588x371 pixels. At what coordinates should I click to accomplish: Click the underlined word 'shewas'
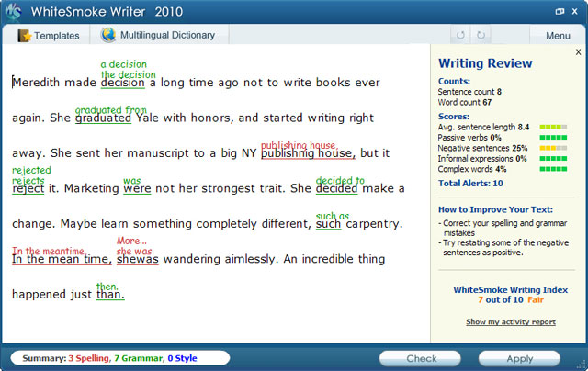tap(137, 259)
